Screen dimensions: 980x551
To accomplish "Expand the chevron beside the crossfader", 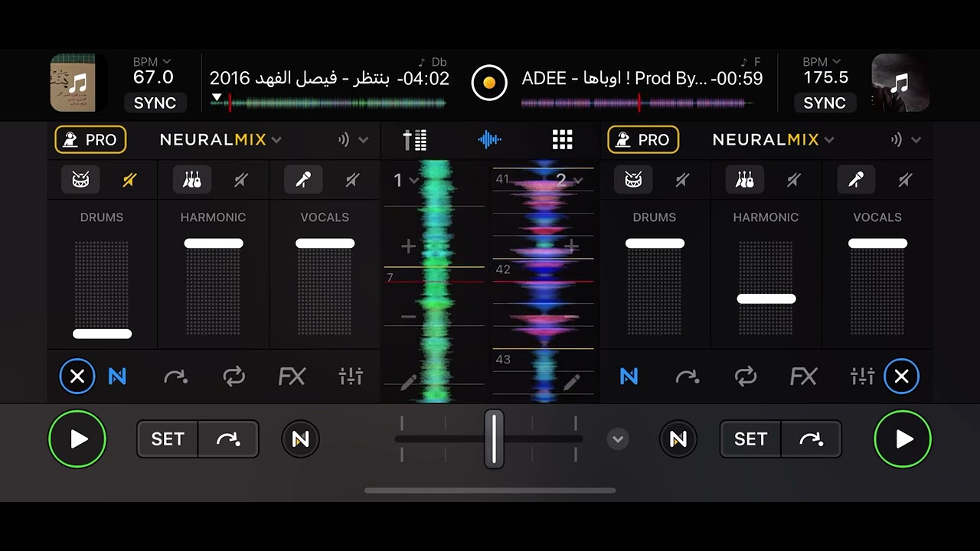I will point(618,439).
